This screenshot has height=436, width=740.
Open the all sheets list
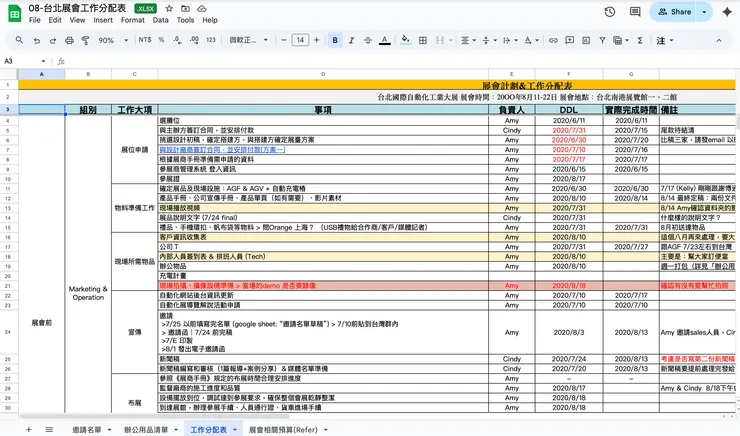point(49,429)
